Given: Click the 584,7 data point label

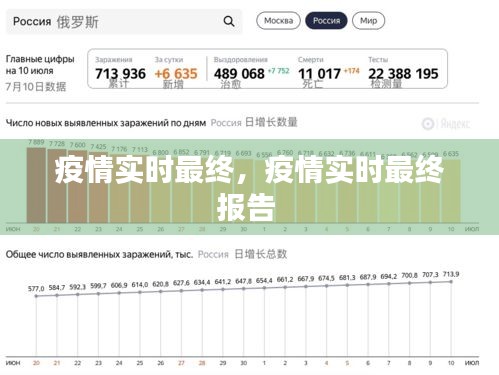Looking at the screenshot, I should (x=57, y=287).
